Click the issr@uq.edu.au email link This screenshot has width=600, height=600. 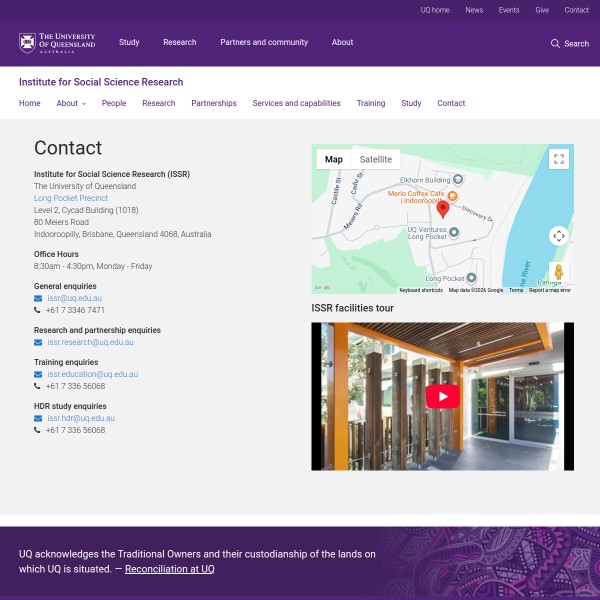[x=74, y=298]
